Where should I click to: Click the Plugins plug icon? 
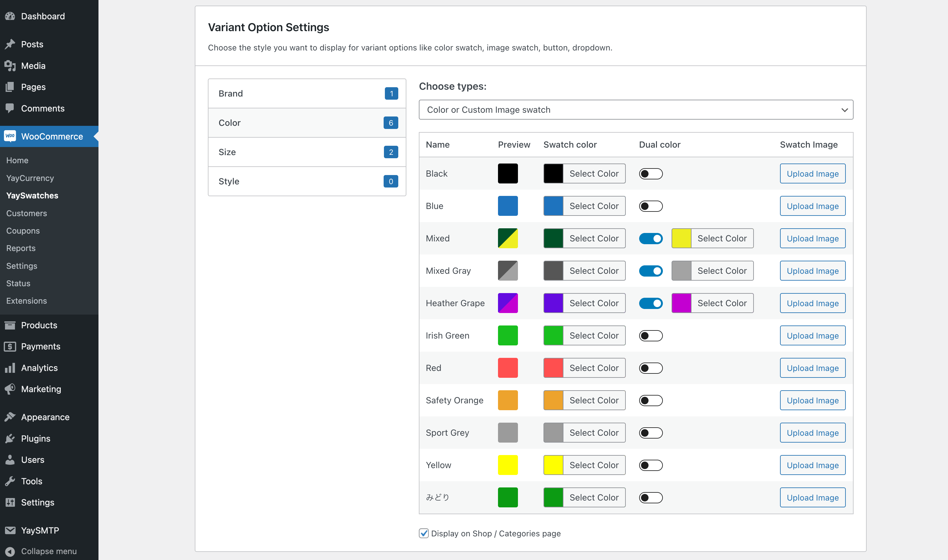coord(10,439)
